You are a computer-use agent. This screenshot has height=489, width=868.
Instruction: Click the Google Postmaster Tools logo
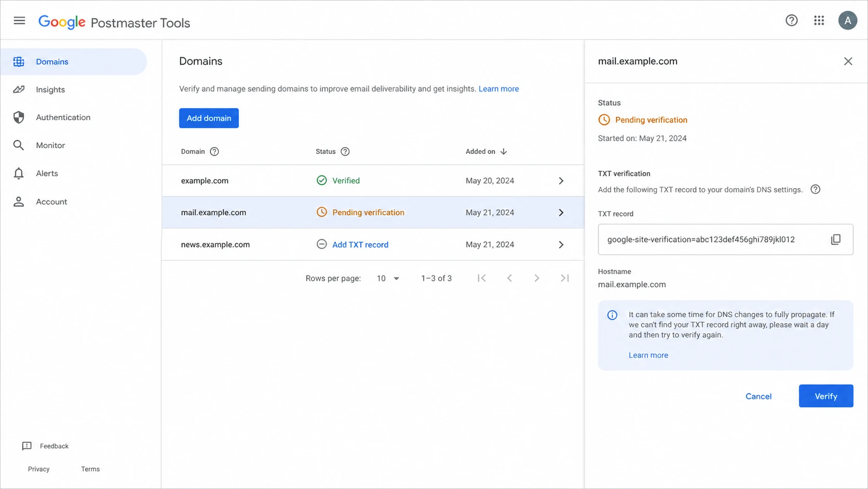pos(114,22)
